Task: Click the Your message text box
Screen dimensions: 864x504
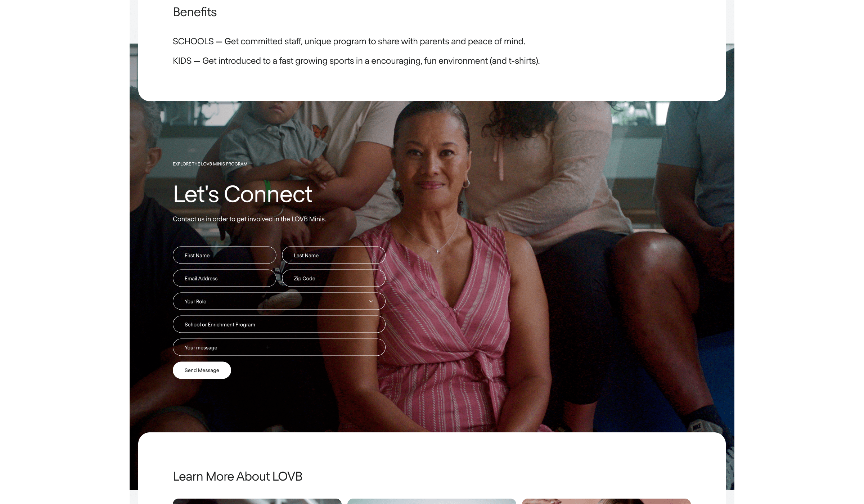Action: tap(279, 347)
